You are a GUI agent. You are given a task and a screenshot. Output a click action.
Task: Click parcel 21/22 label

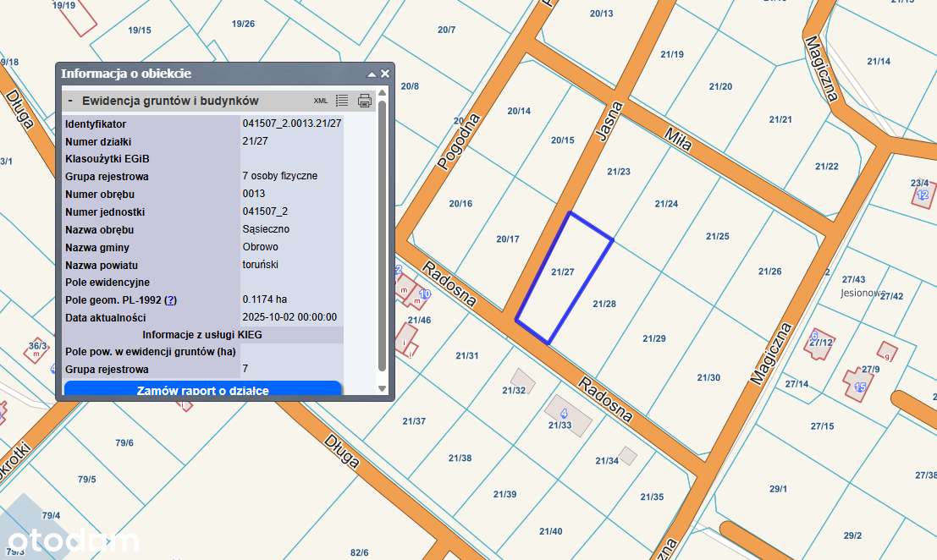[x=826, y=166]
